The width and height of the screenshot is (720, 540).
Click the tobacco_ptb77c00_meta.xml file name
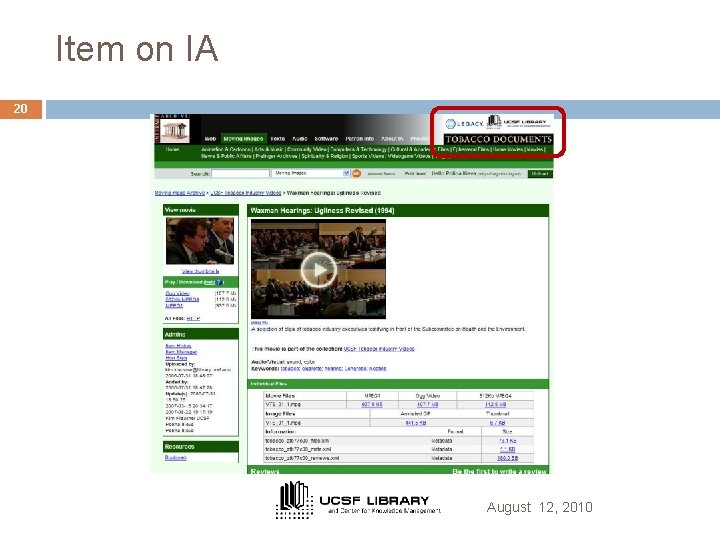[298, 450]
